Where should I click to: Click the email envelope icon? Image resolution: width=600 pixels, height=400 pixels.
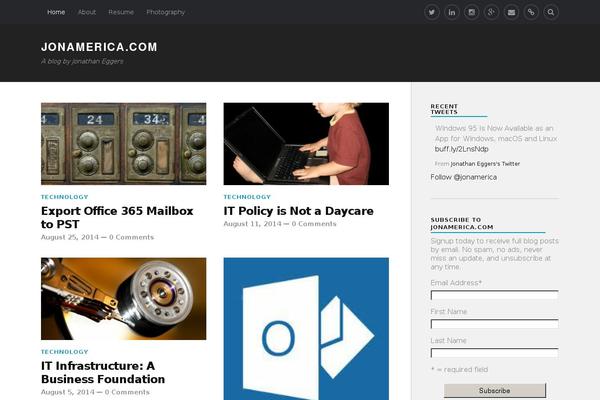(x=511, y=12)
